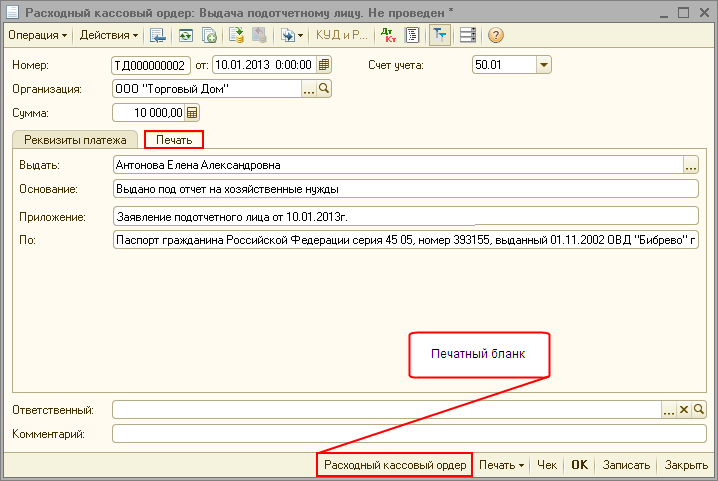Switch to the Реквизиты платежа tab

(x=75, y=140)
